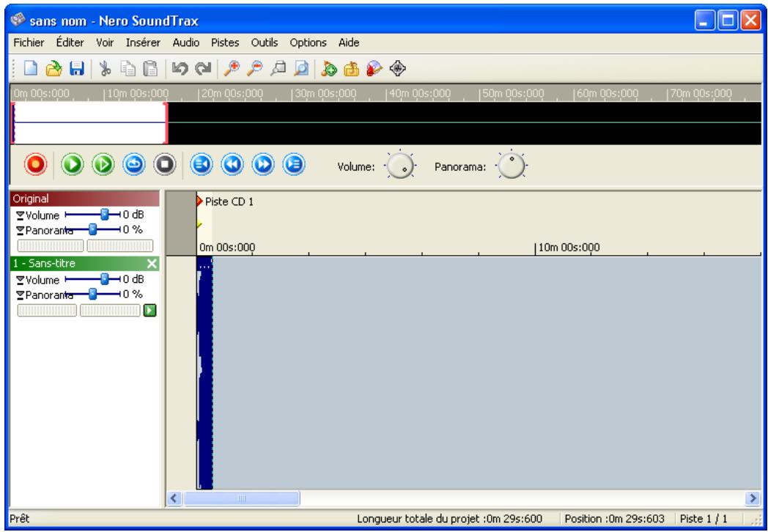Insert an audio file with the green plus note icon
This screenshot has height=532, width=768.
click(328, 68)
